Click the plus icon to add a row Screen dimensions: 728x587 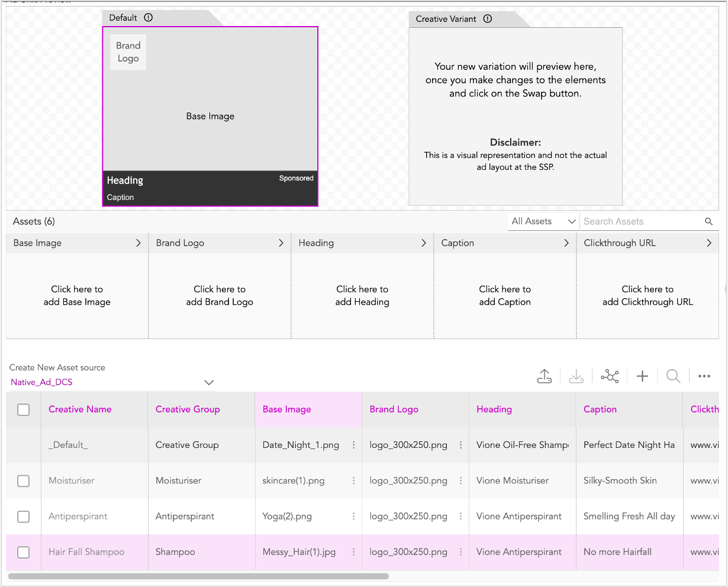point(642,376)
